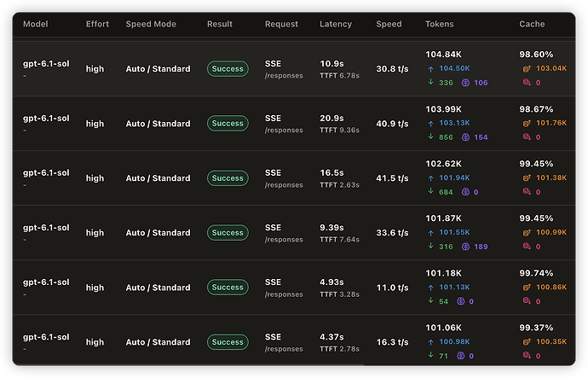The width and height of the screenshot is (588, 378).
Task: Click the Success badge in the 20.9s row
Action: click(228, 124)
